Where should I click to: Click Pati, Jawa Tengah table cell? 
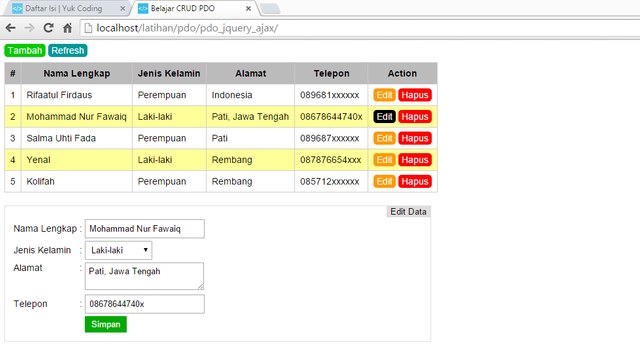250,117
